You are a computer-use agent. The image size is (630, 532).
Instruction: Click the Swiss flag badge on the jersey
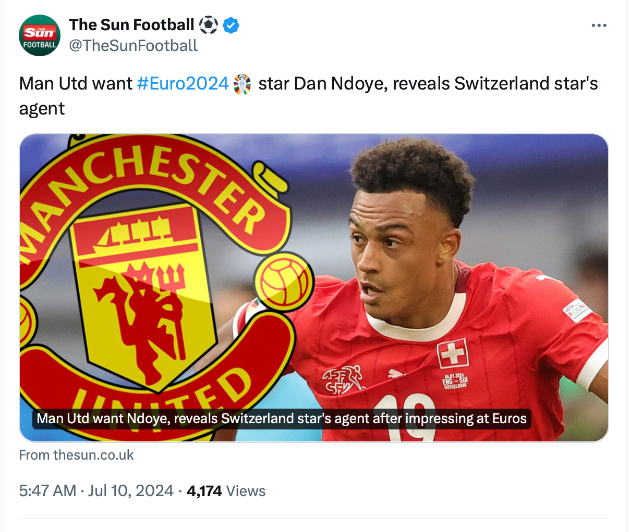[452, 353]
